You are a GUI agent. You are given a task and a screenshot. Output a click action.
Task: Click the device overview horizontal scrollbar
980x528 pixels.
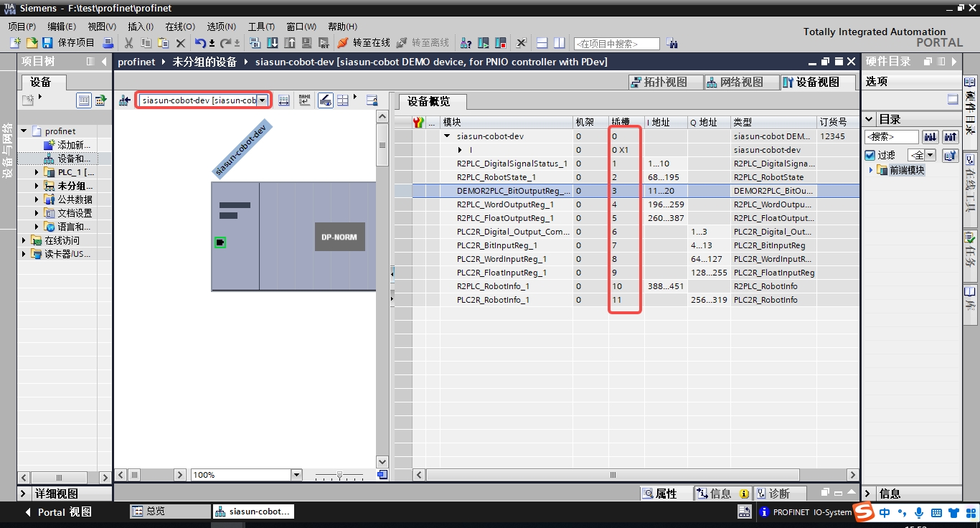point(613,475)
